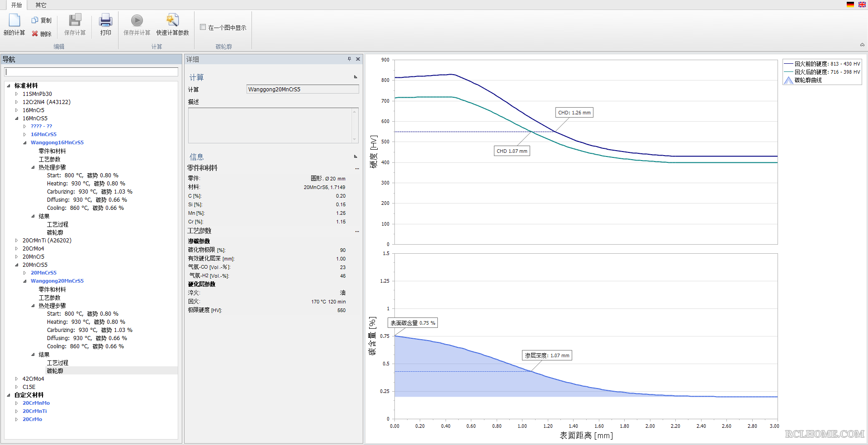Click the 有效硬化层深 value 1.00
868x445 pixels.
click(x=341, y=259)
